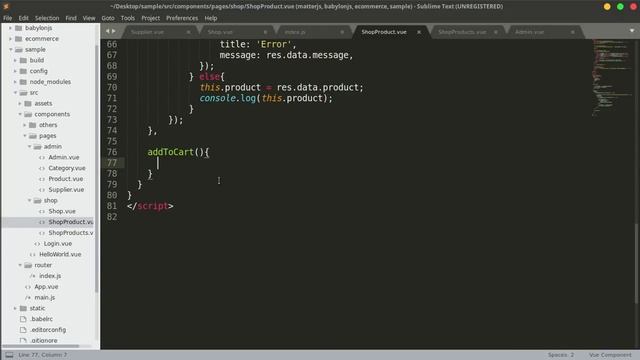640x360 pixels.
Task: Toggle the side bar via status bar icon
Action: tap(9, 355)
